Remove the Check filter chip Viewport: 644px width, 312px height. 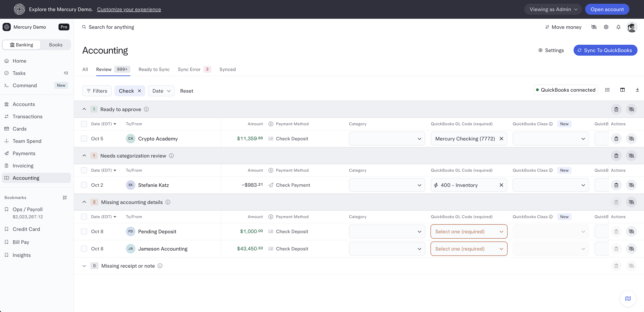coord(140,91)
